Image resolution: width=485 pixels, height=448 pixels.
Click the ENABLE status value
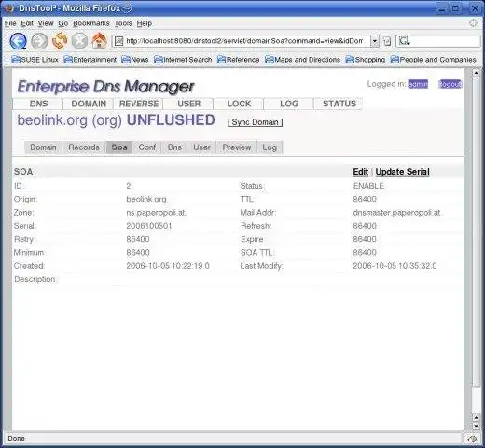[x=368, y=186]
